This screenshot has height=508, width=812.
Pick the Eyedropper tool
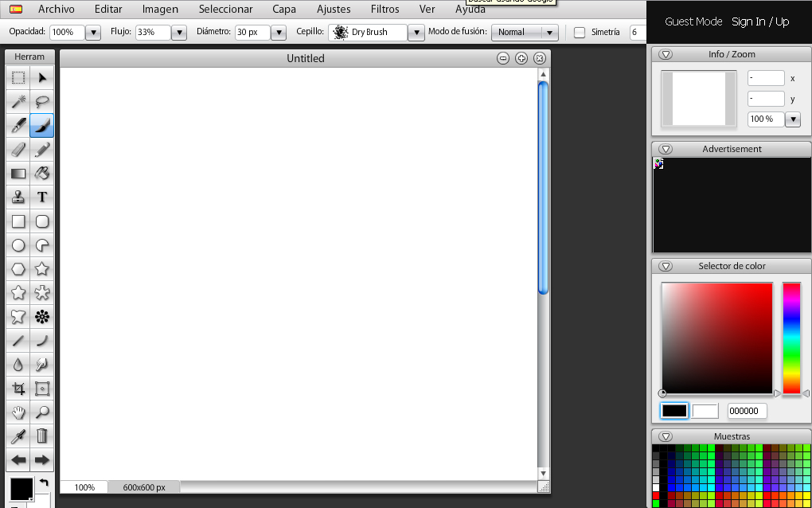click(x=18, y=436)
